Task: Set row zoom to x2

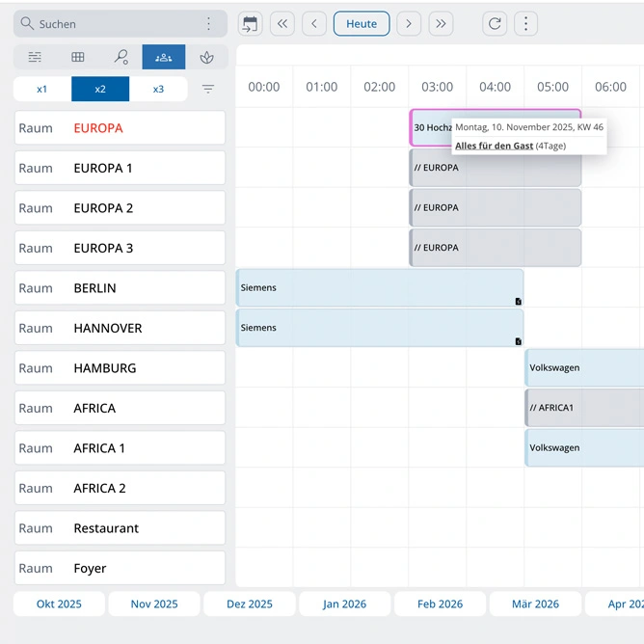Action: tap(100, 89)
